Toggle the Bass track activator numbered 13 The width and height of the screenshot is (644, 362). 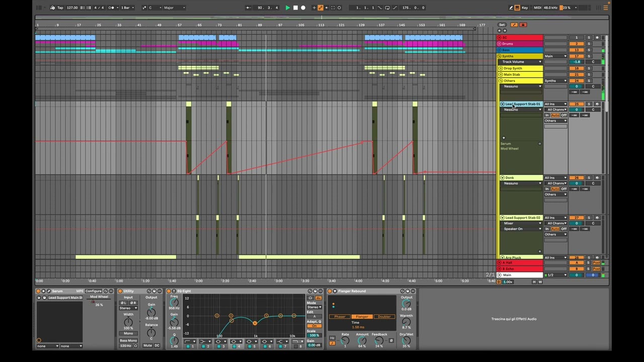click(x=577, y=50)
